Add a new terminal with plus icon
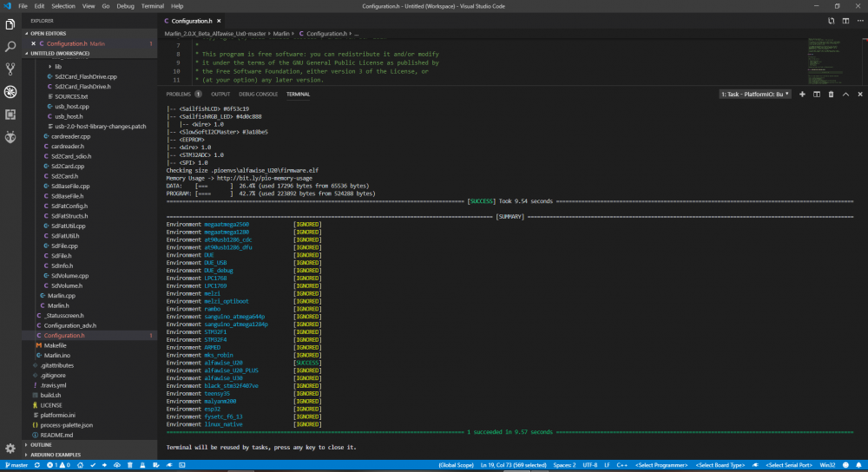868x472 pixels. 802,94
